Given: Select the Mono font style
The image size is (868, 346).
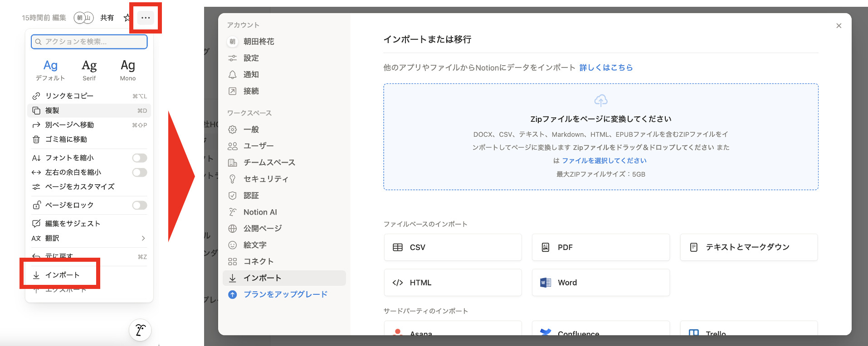Looking at the screenshot, I should [x=128, y=70].
